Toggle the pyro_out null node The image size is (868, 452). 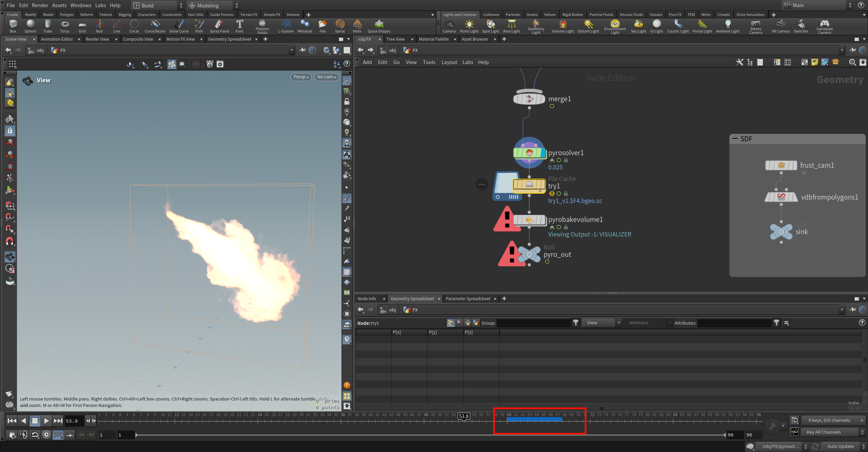[529, 254]
